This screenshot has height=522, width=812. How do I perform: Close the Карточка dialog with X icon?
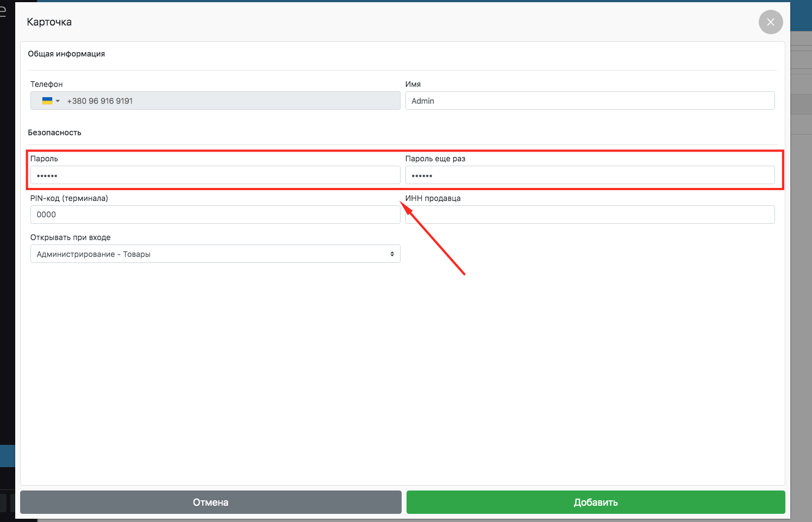770,22
